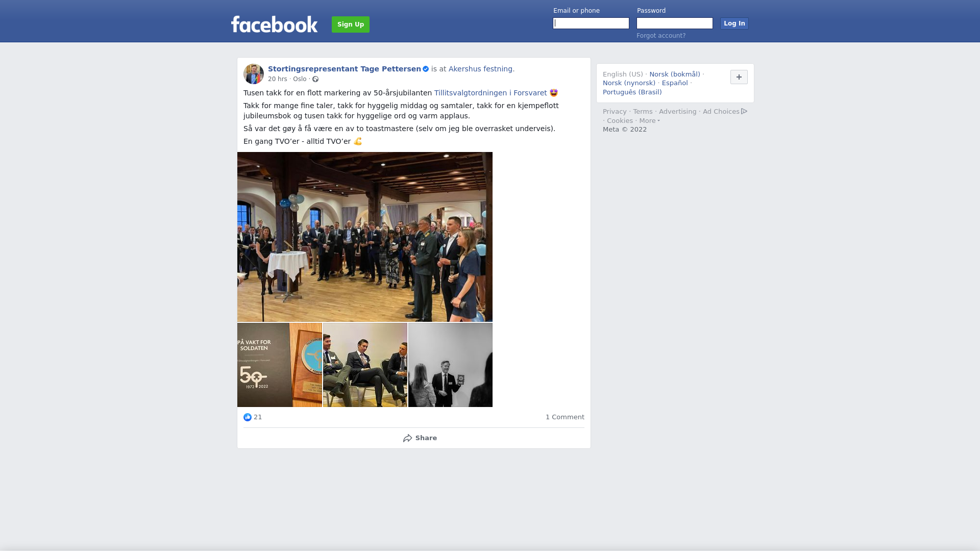Click the public globe privacy icon
This screenshot has height=559, width=980.
[315, 79]
